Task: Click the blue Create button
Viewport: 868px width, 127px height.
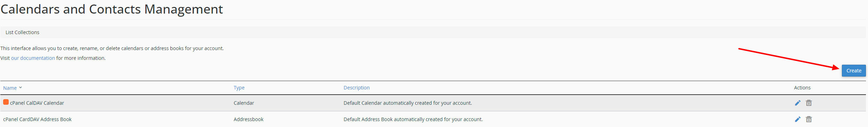Action: pos(854,71)
